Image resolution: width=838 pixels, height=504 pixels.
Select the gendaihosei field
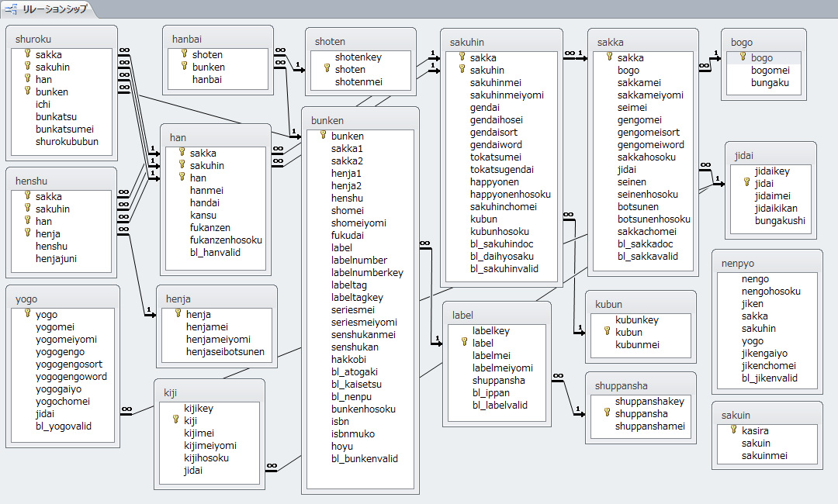497,119
